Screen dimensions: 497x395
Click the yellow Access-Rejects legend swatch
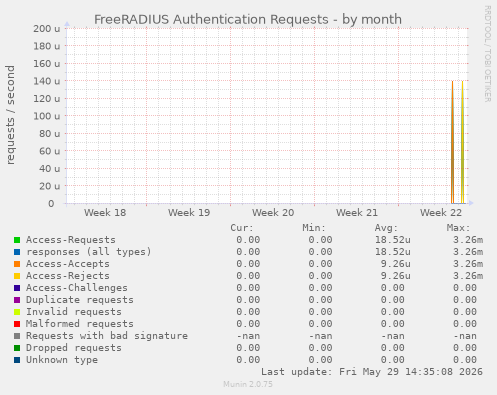[17, 276]
